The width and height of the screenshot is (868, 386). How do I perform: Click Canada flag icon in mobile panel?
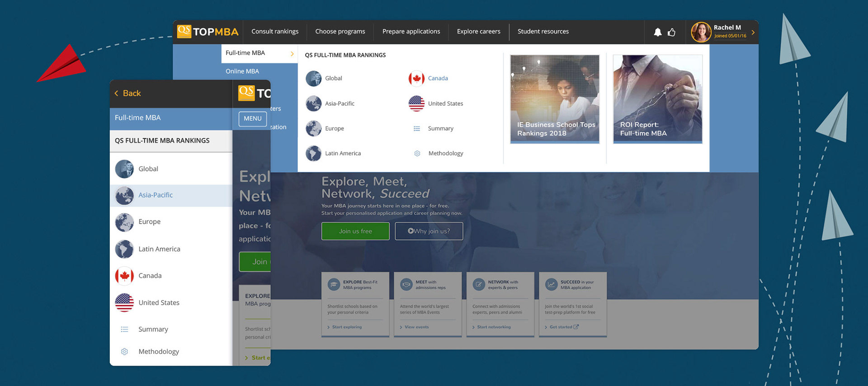click(124, 276)
